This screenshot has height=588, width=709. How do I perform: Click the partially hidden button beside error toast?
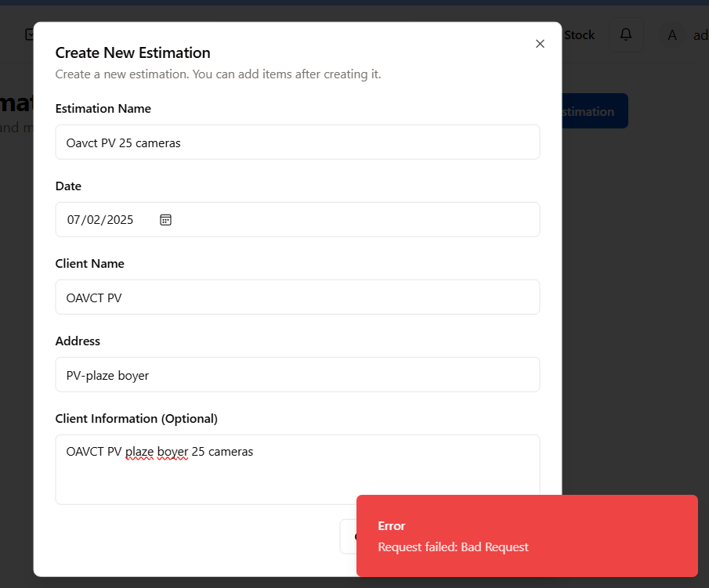point(348,536)
